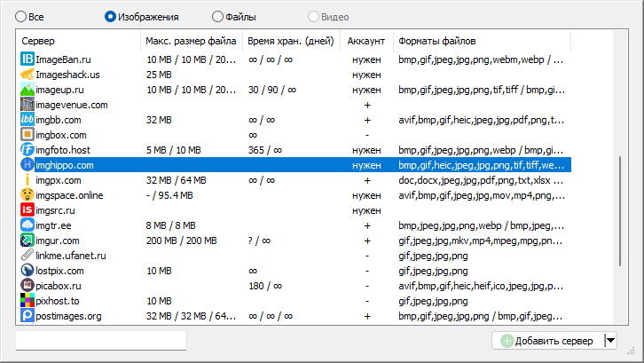
Task: Click the imagevenue.com icon
Action: (x=27, y=105)
